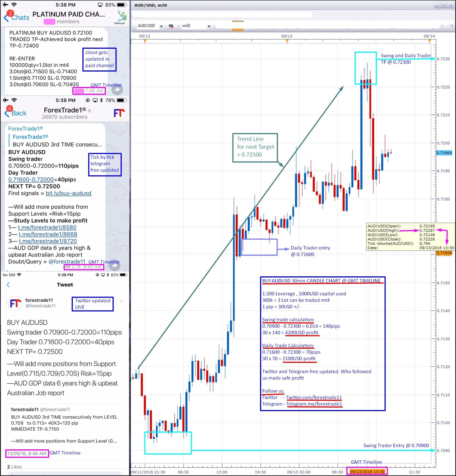This screenshot has height=476, width=456.
Task: Tap the tweet timestamp 13/09/18, 8:40 AM
Action: 27,453
